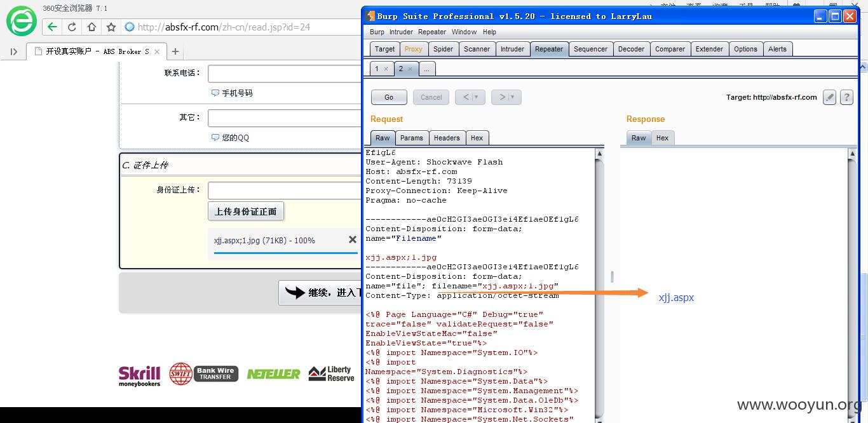Switch to the Spider tab
The height and width of the screenshot is (423, 868).
443,49
